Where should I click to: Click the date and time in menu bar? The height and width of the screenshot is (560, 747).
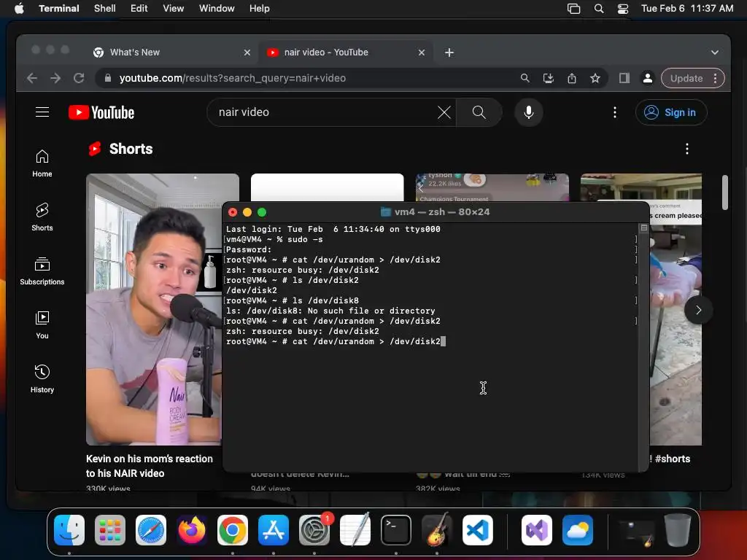687,8
